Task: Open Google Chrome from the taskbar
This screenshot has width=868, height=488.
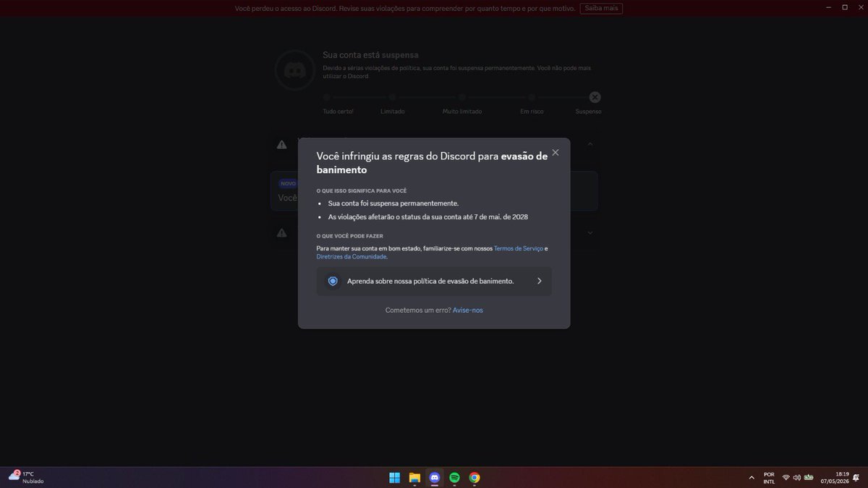Action: [475, 477]
